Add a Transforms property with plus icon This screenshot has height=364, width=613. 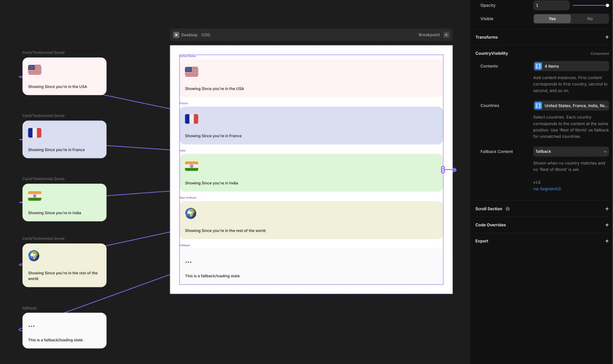point(606,37)
